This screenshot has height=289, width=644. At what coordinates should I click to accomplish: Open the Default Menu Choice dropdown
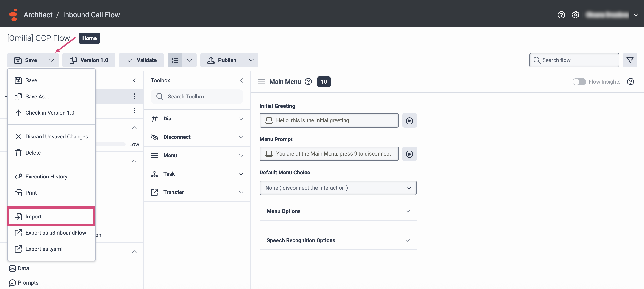click(338, 188)
